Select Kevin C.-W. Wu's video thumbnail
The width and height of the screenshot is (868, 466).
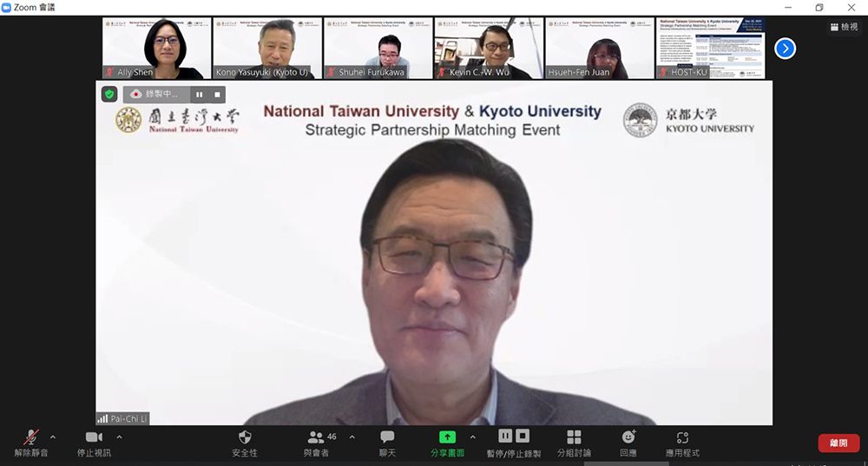487,48
